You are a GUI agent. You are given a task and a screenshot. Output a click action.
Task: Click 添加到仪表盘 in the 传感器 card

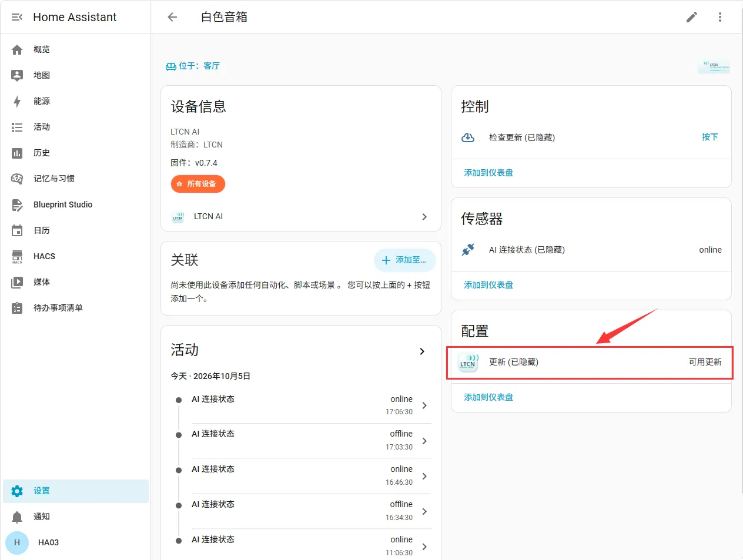click(488, 285)
